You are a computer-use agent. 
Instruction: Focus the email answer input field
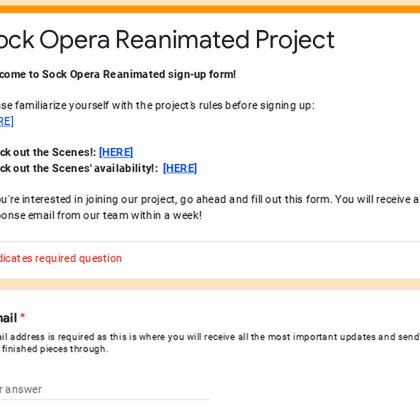click(105, 389)
